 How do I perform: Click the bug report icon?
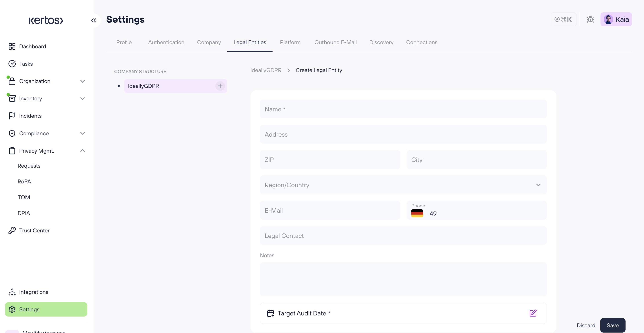(x=590, y=19)
